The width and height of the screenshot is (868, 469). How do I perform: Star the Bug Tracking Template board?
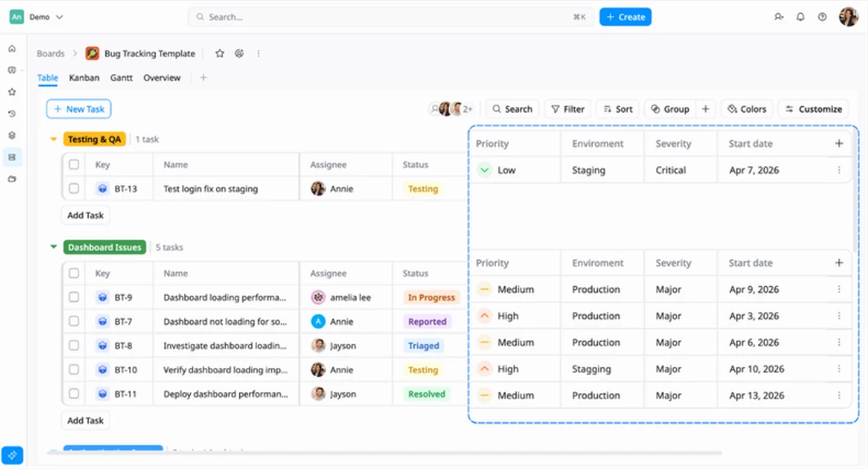220,53
